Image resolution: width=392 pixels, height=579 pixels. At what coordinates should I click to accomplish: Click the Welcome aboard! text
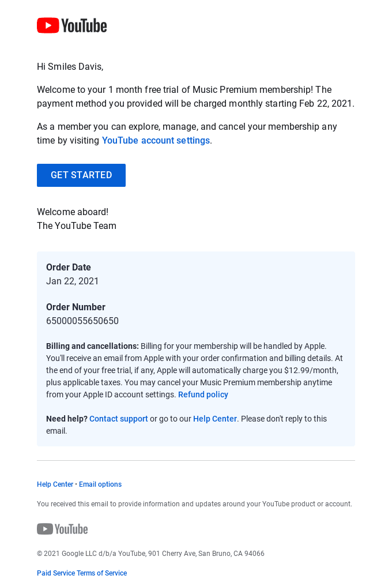click(73, 212)
